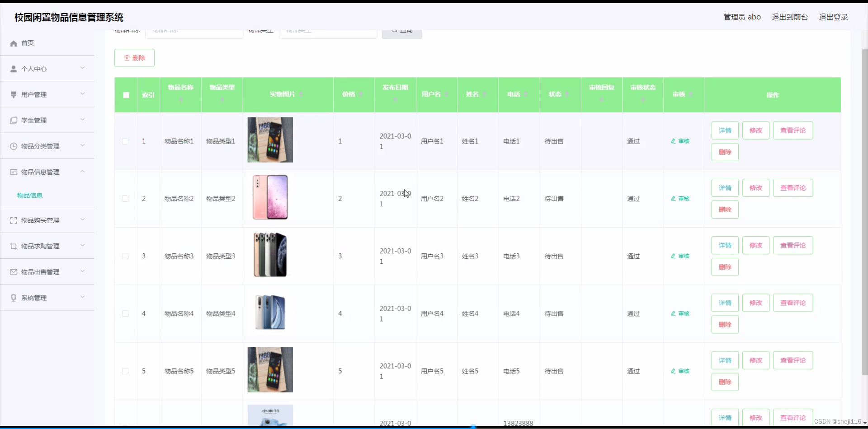Viewport: 868px width, 429px height.
Task: Check the checkbox for 物品名称3
Action: (x=125, y=256)
